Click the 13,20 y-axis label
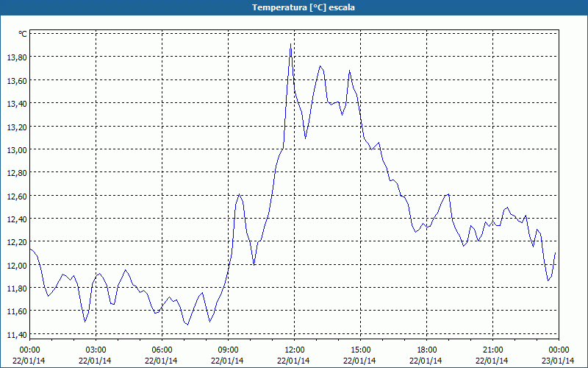The image size is (588, 368). [x=16, y=127]
